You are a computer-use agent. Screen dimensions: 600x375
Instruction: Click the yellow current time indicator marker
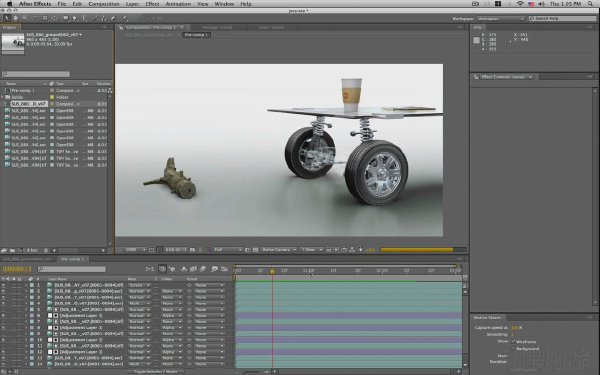pos(272,271)
